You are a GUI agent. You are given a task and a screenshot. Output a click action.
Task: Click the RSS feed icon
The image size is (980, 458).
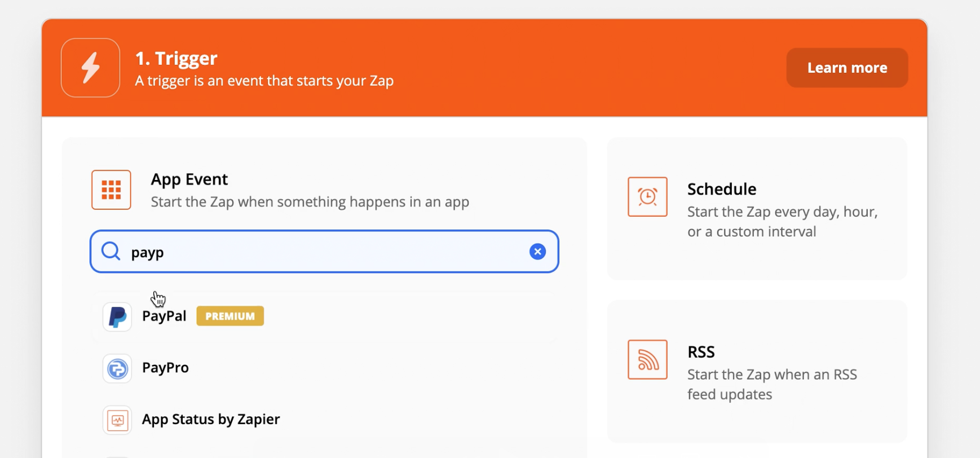647,359
